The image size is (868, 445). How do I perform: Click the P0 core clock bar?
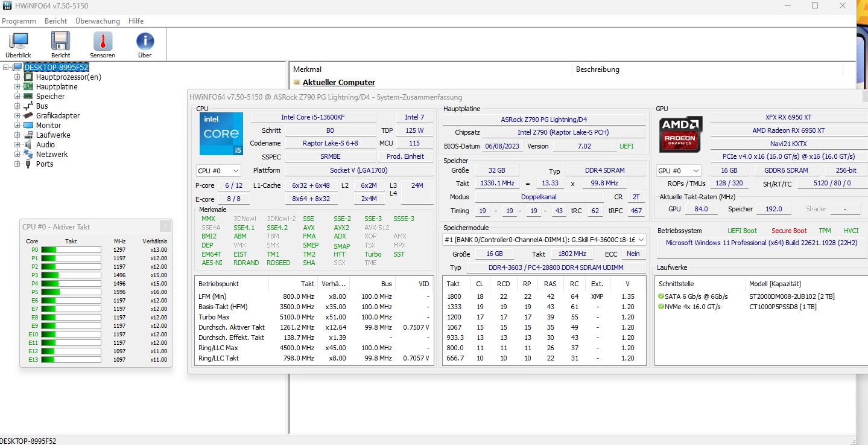click(x=71, y=250)
